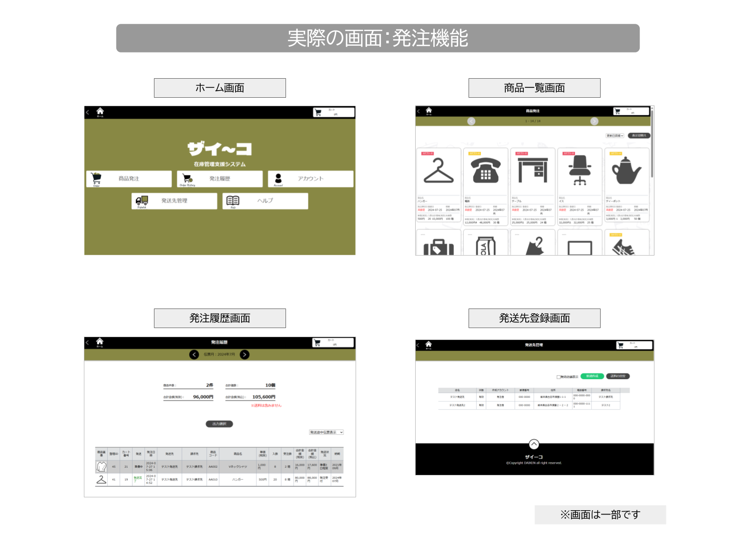The width and height of the screenshot is (756, 535).
Task: Click the scroll-to-top chevron above the footer
Action: (534, 444)
